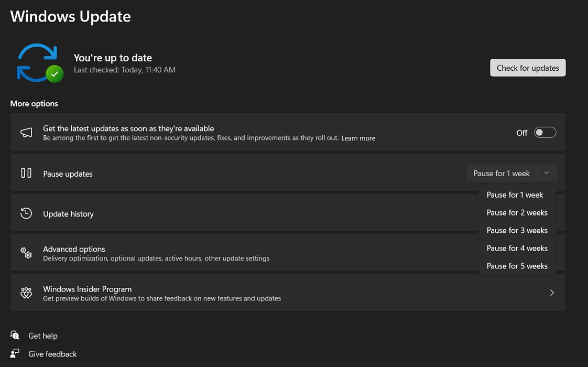Click the Advanced options gear icon
Image resolution: width=588 pixels, height=367 pixels.
point(26,253)
